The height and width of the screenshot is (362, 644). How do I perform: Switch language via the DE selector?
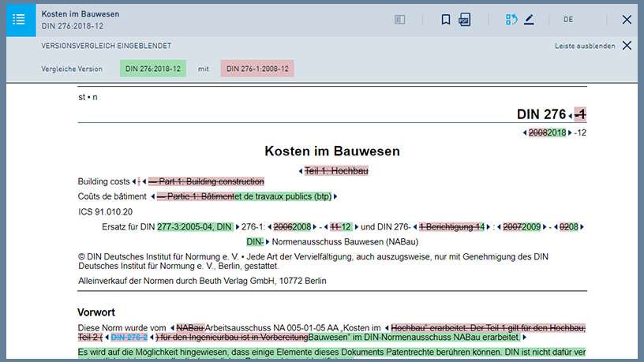[568, 19]
